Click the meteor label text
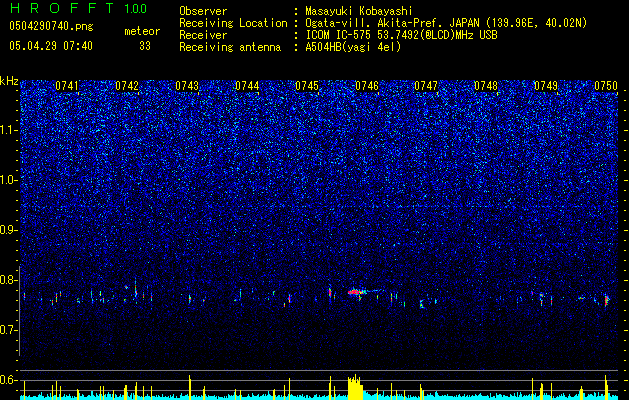 click(142, 31)
